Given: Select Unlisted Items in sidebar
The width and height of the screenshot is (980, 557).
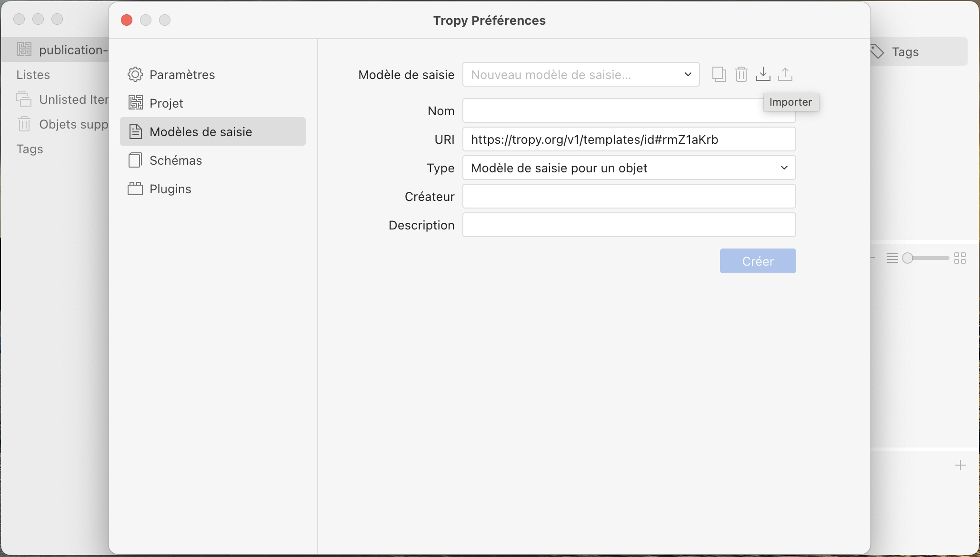Looking at the screenshot, I should coord(73,99).
